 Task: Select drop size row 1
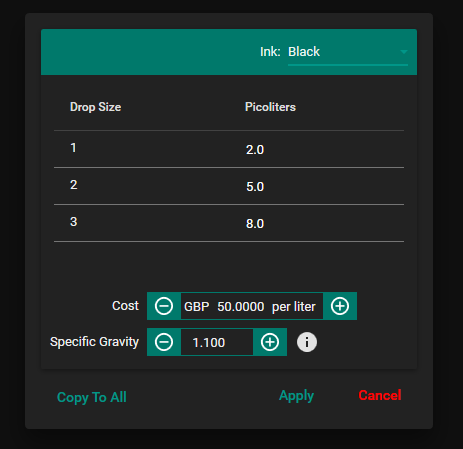pos(229,149)
